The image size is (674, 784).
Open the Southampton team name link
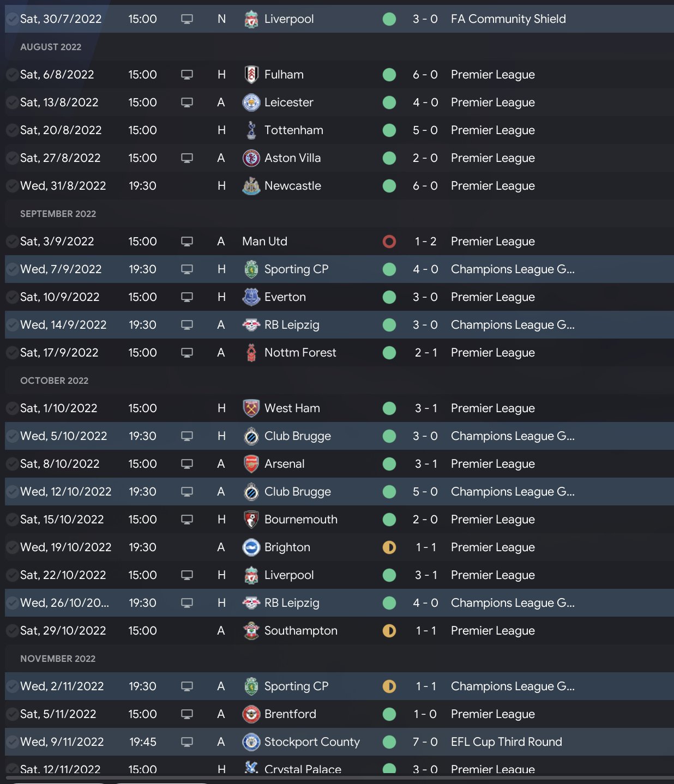300,631
